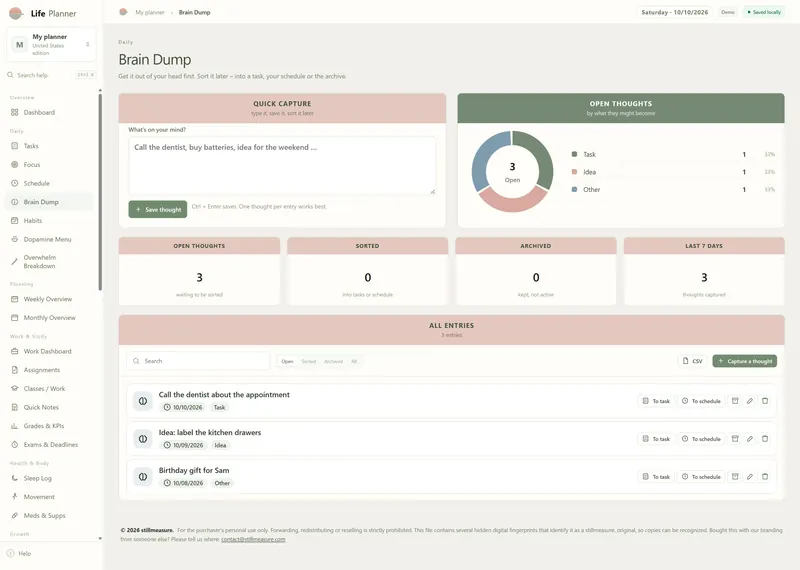The image size is (800, 570).
Task: Open the Focus page icon in sidebar
Action: 14,165
